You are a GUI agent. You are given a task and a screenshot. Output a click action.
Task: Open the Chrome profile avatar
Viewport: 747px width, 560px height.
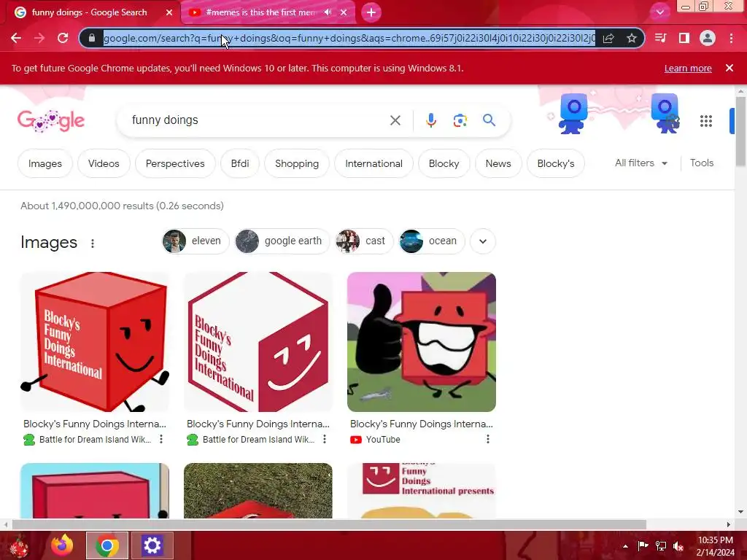coord(708,38)
